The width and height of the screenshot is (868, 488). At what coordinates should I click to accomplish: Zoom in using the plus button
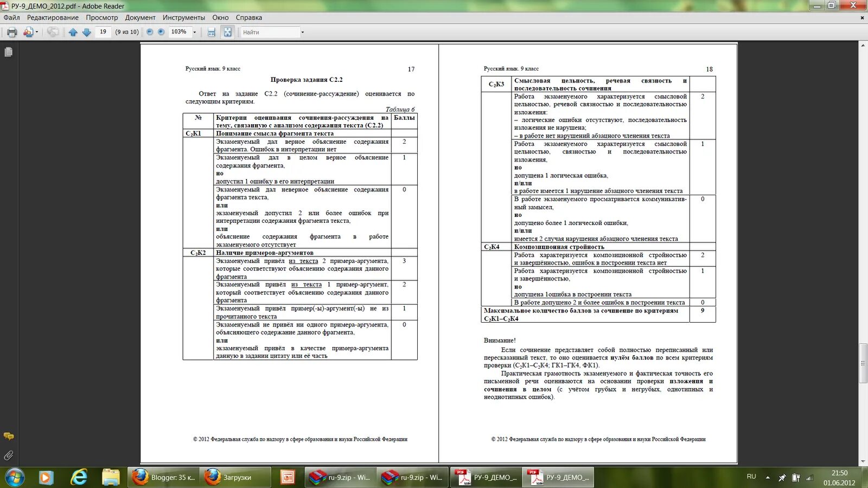(161, 32)
